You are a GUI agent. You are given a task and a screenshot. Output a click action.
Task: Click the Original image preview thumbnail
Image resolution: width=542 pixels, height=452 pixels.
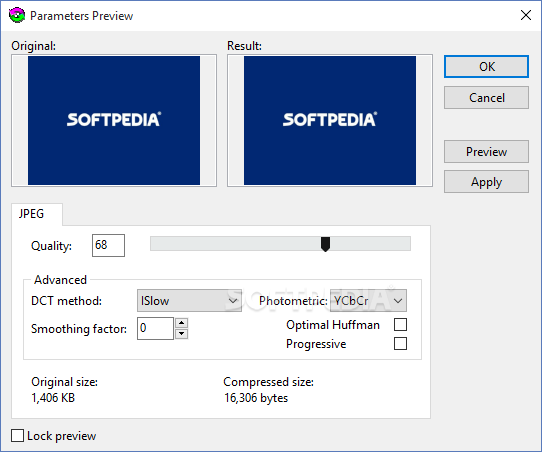pyautogui.click(x=114, y=120)
